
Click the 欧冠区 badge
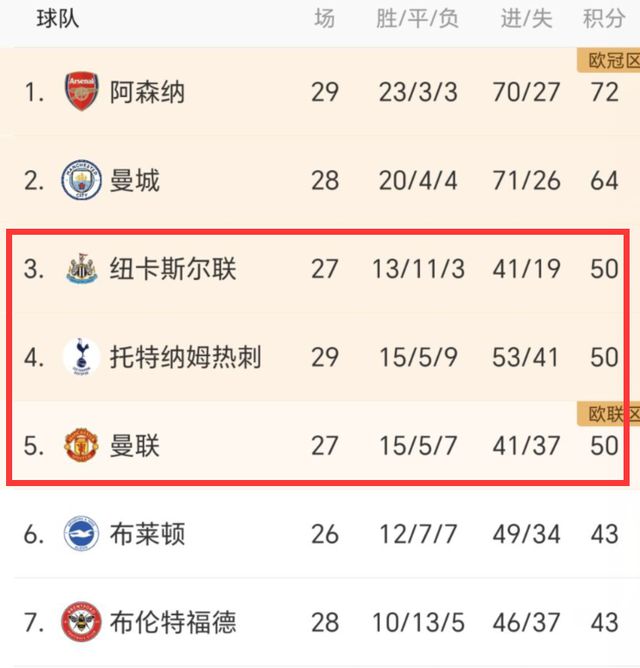point(609,61)
